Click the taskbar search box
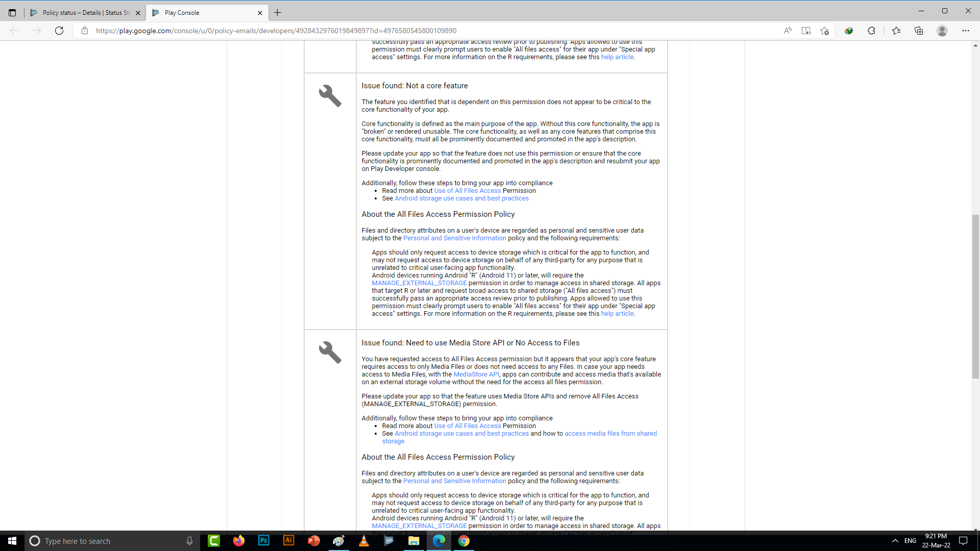980x551 pixels. tap(112, 541)
